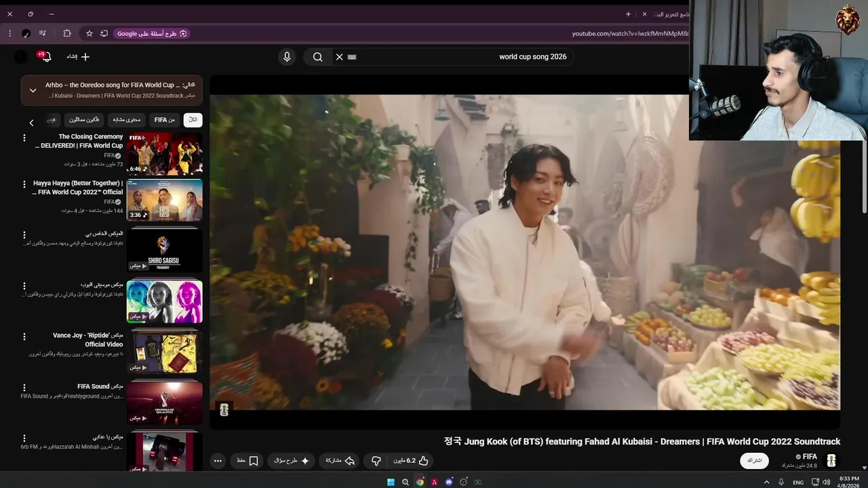Image resolution: width=868 pixels, height=488 pixels.
Task: Open a new browser tab with plus
Action: 628,14
